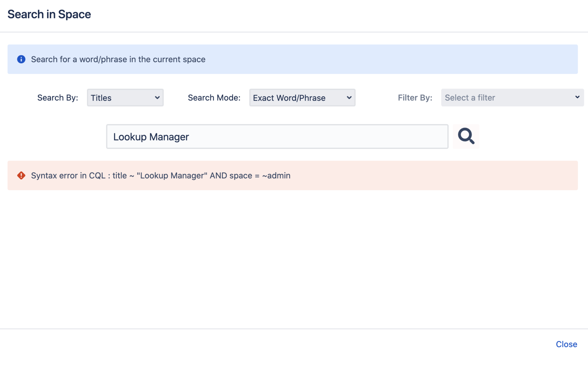This screenshot has width=588, height=378.
Task: Click the 'Search in Space' dialog heading
Action: click(49, 14)
